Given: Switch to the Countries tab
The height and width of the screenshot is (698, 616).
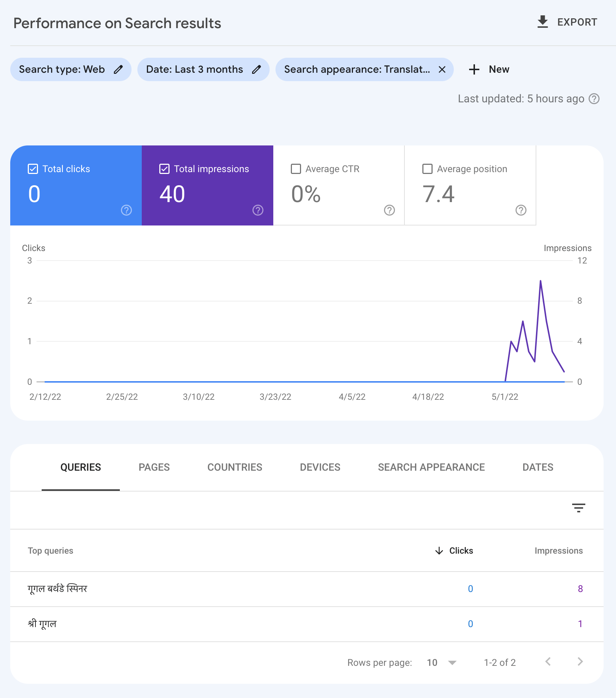Looking at the screenshot, I should click(235, 467).
